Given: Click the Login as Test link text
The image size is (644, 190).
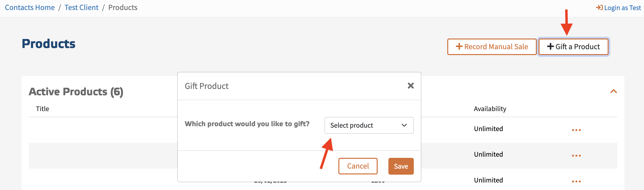Looking at the screenshot, I should click(x=623, y=8).
